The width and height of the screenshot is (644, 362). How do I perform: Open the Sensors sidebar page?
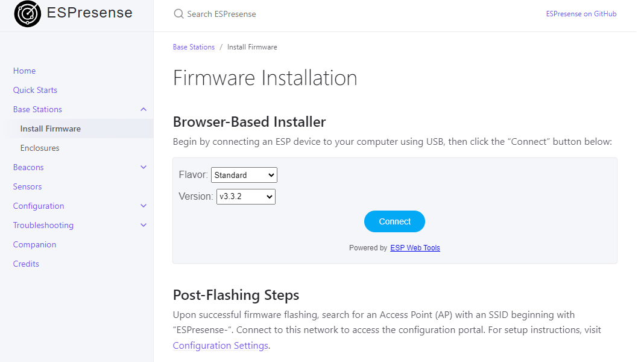click(27, 186)
